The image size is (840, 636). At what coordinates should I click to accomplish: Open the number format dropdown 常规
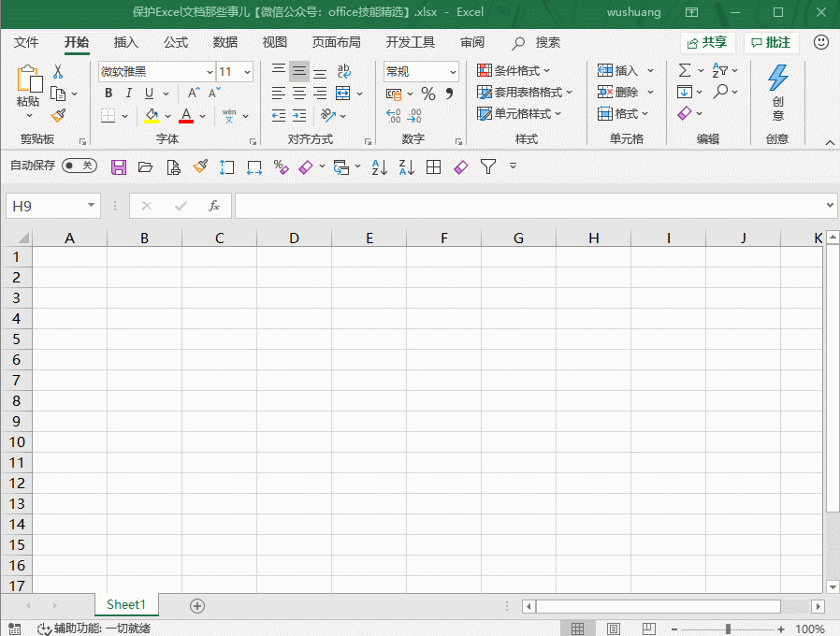pyautogui.click(x=453, y=72)
